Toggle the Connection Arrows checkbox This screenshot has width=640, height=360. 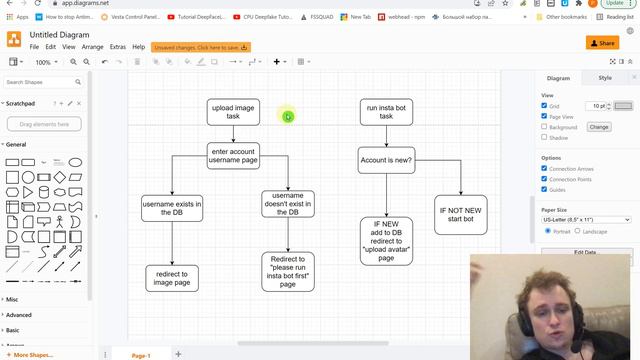[x=544, y=168]
